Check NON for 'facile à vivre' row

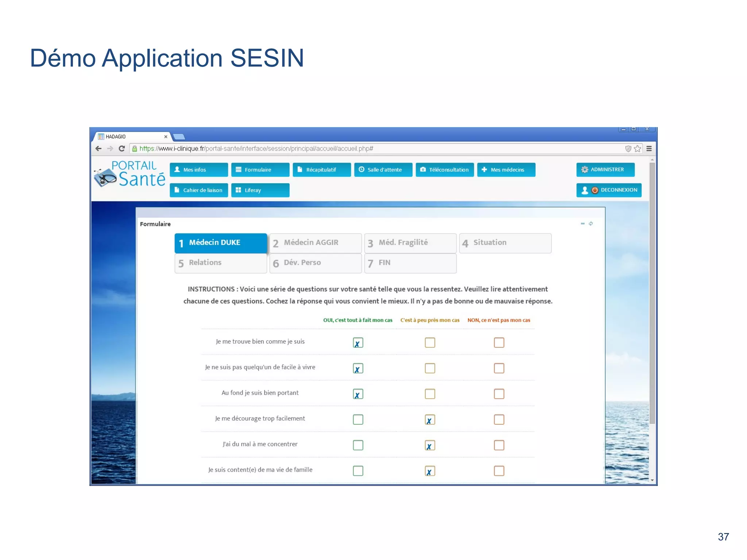click(499, 368)
